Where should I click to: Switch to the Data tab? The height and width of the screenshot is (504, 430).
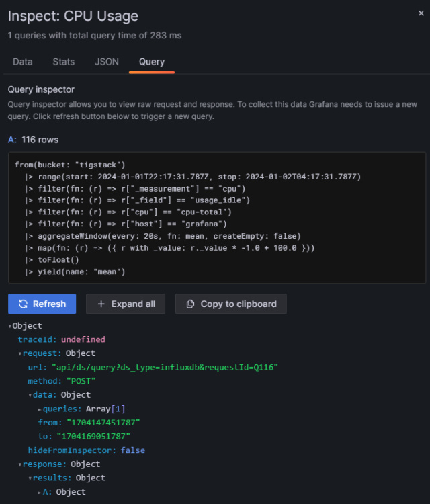pos(22,62)
